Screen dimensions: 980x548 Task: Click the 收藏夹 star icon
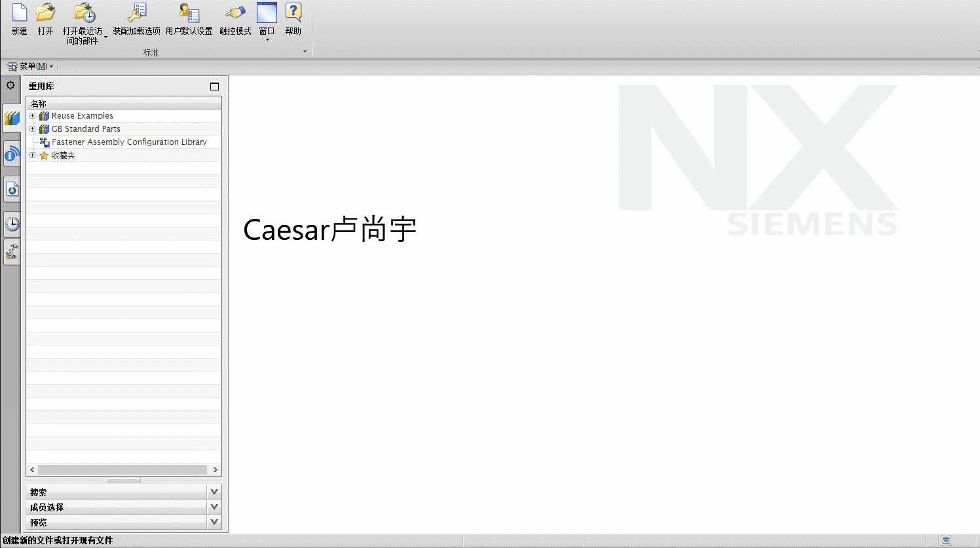pyautogui.click(x=44, y=155)
